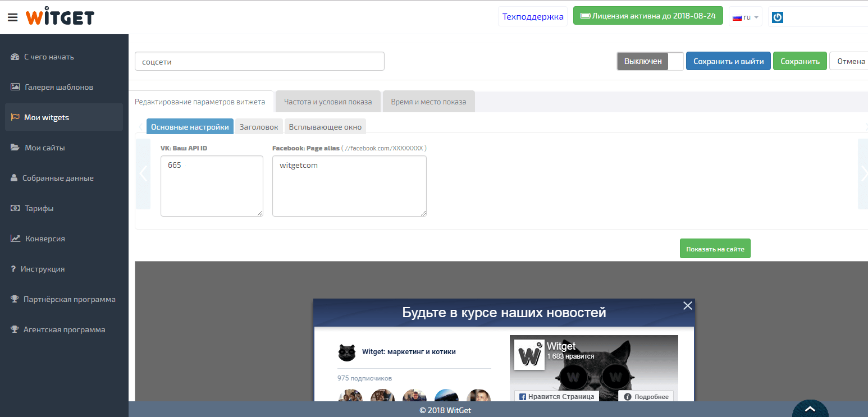Click the WitGet logo

pyautogui.click(x=60, y=17)
